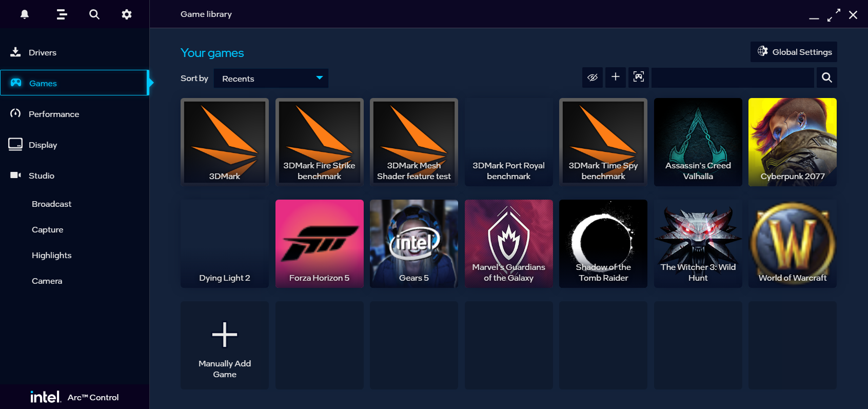The height and width of the screenshot is (409, 868).
Task: Toggle hidden games eye icon
Action: 593,77
